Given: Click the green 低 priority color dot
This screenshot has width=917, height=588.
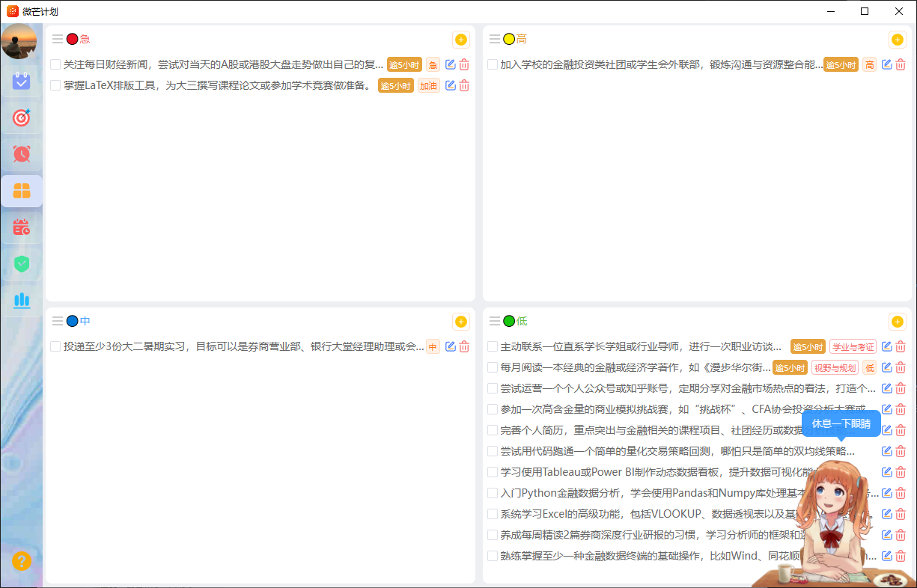Looking at the screenshot, I should pyautogui.click(x=509, y=321).
